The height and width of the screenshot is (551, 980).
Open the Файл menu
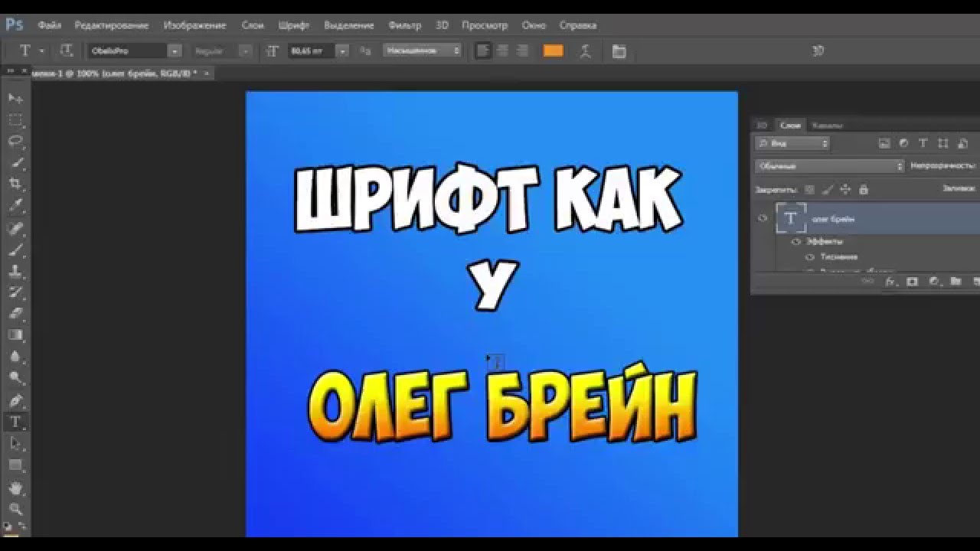[x=50, y=25]
